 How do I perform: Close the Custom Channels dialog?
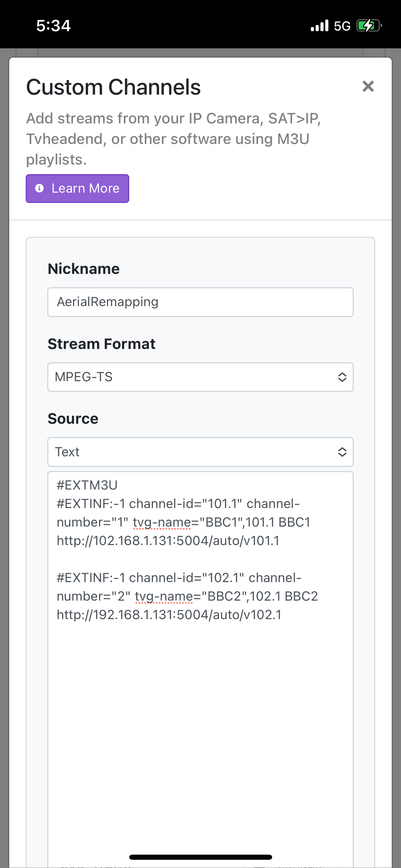[x=368, y=86]
